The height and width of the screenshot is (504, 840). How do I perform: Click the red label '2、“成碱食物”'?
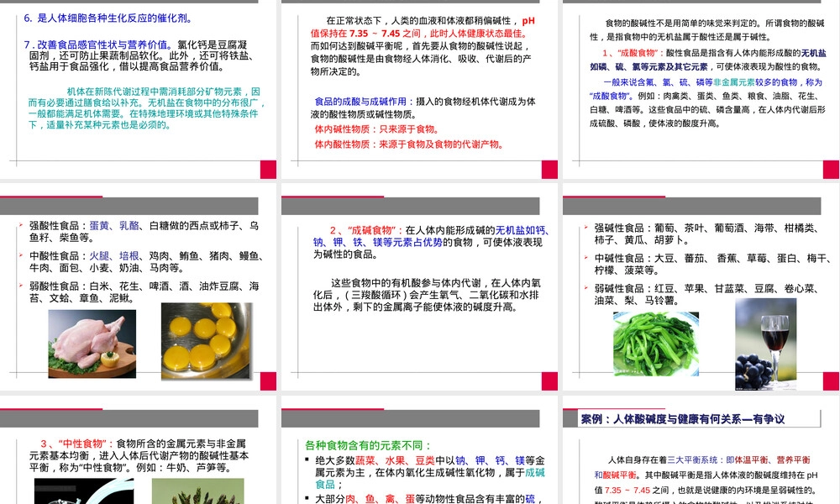coord(366,230)
